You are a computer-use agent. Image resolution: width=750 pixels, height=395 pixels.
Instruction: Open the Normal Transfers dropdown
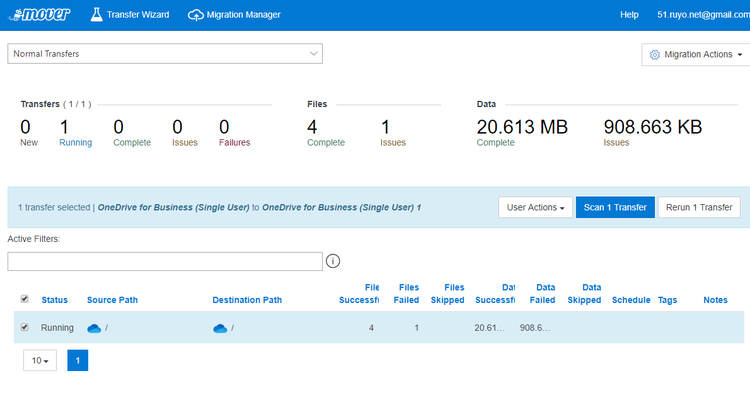[165, 54]
